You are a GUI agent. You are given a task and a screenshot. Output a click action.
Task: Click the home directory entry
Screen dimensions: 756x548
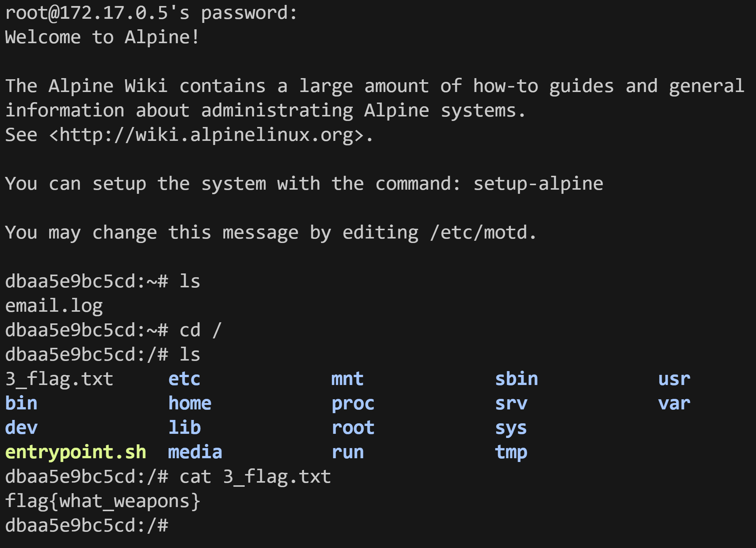[x=190, y=403]
